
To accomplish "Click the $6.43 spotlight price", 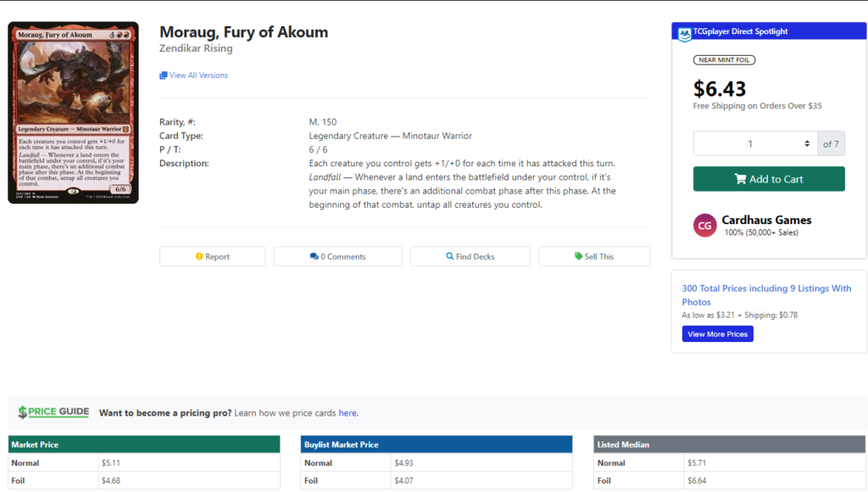I will point(720,89).
